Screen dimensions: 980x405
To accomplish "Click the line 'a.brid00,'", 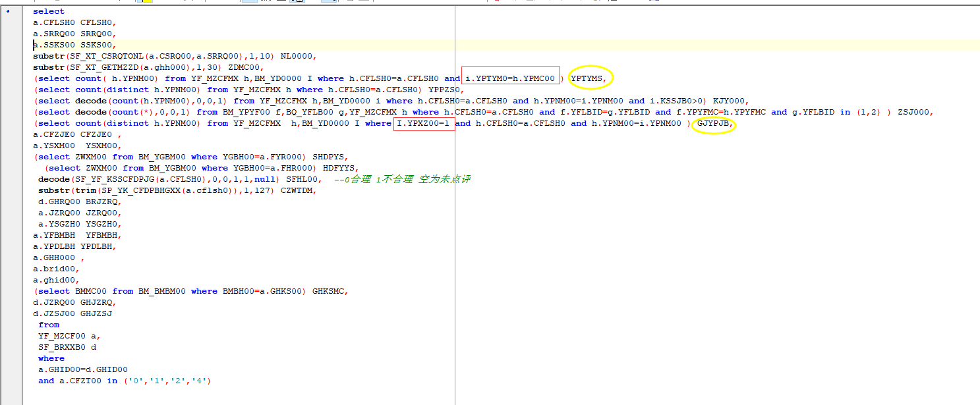I will (56, 269).
